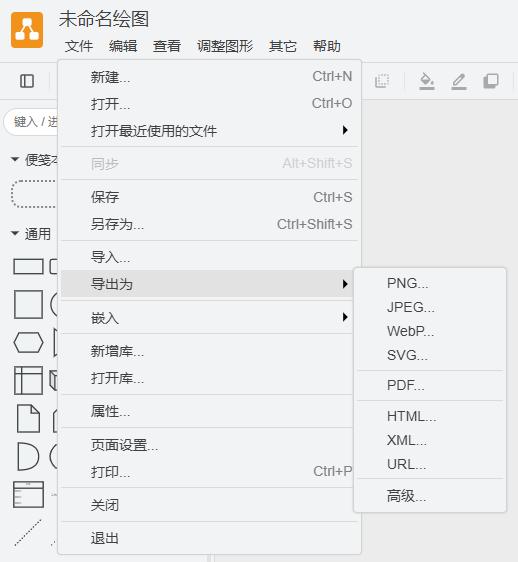The height and width of the screenshot is (562, 518).
Task: Pick the hexagon shape from the palette
Action: click(28, 342)
